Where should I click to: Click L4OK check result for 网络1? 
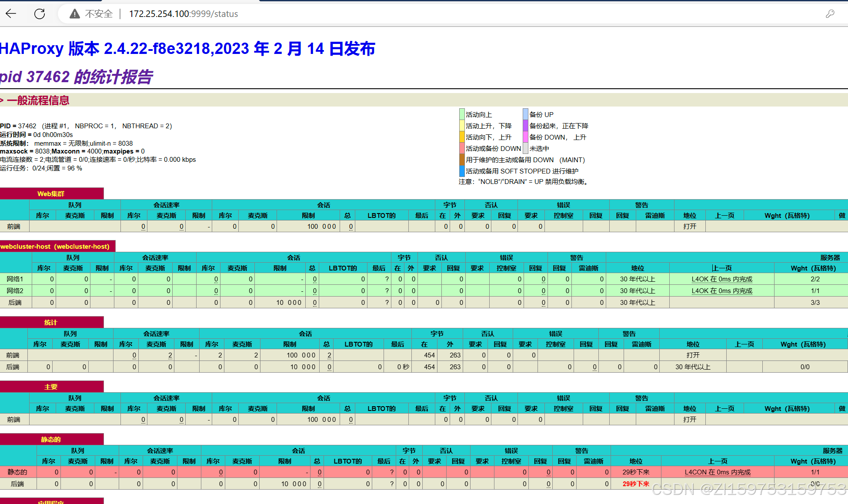pyautogui.click(x=722, y=279)
